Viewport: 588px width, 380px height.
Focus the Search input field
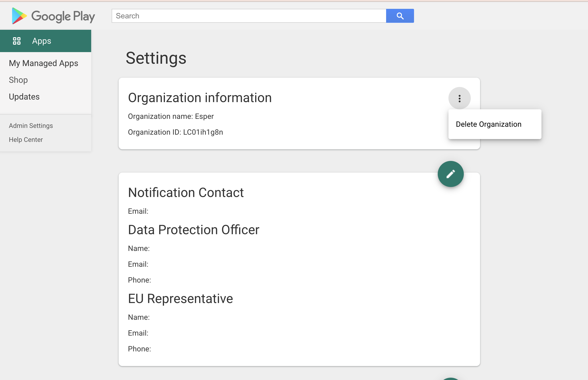point(249,16)
